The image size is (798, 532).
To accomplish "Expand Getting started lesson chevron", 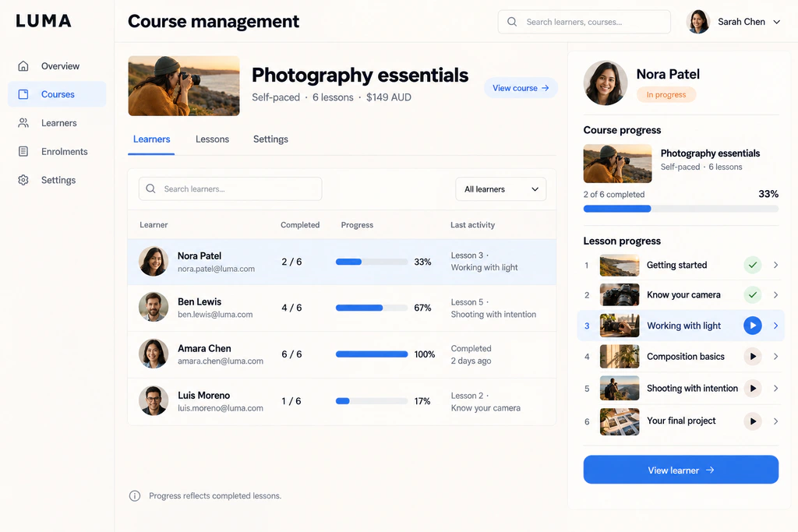I will 775,265.
